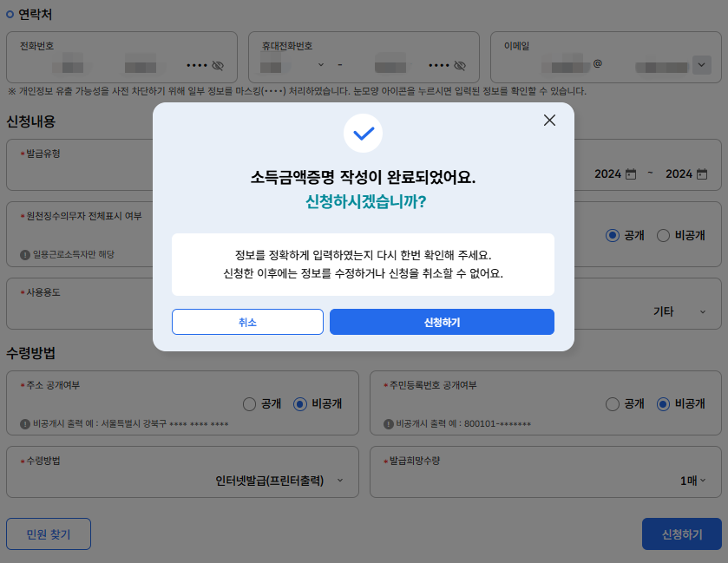This screenshot has height=563, width=728.
Task: Click 취소 button in the dialog
Action: pyautogui.click(x=247, y=322)
